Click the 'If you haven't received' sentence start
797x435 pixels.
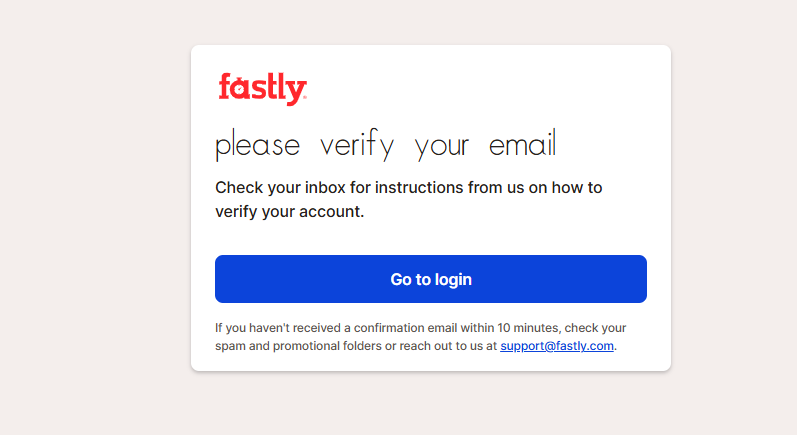click(x=277, y=328)
